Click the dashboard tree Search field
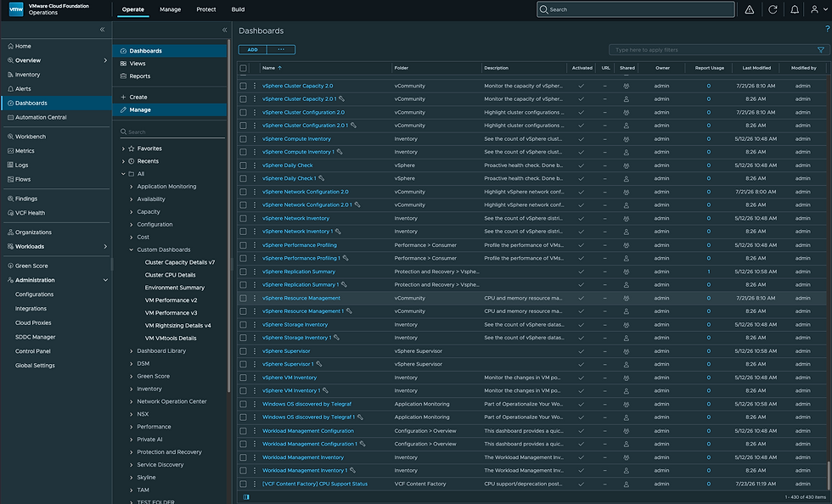832x504 pixels. click(x=172, y=132)
